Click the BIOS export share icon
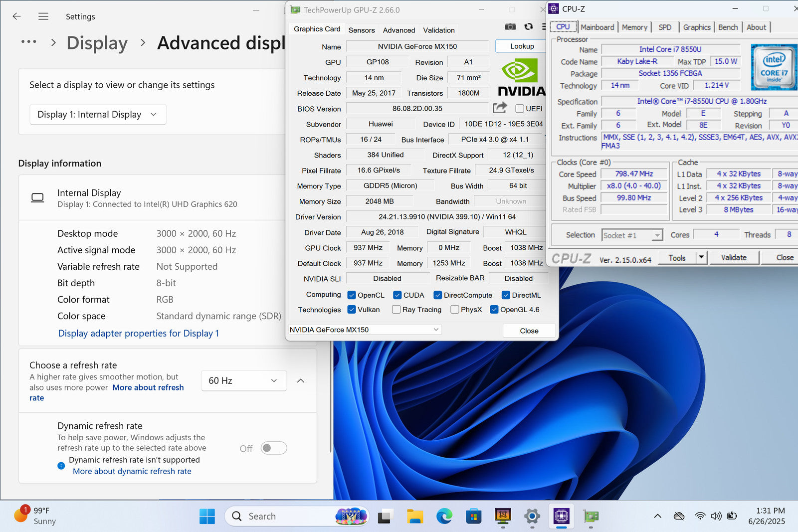 click(500, 108)
